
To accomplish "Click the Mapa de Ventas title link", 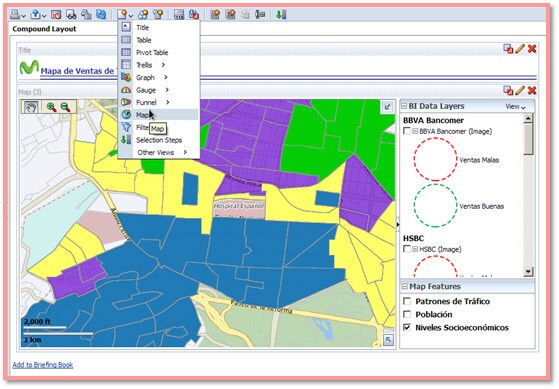I will click(77, 71).
